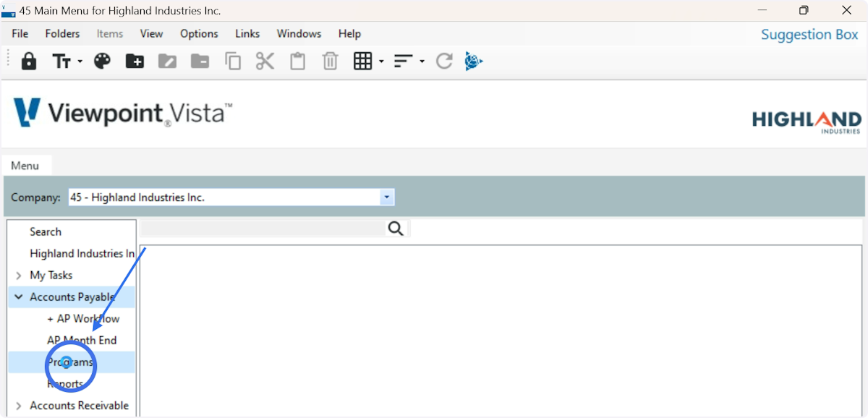The width and height of the screenshot is (868, 418).
Task: Open the Help menu
Action: pyautogui.click(x=349, y=34)
